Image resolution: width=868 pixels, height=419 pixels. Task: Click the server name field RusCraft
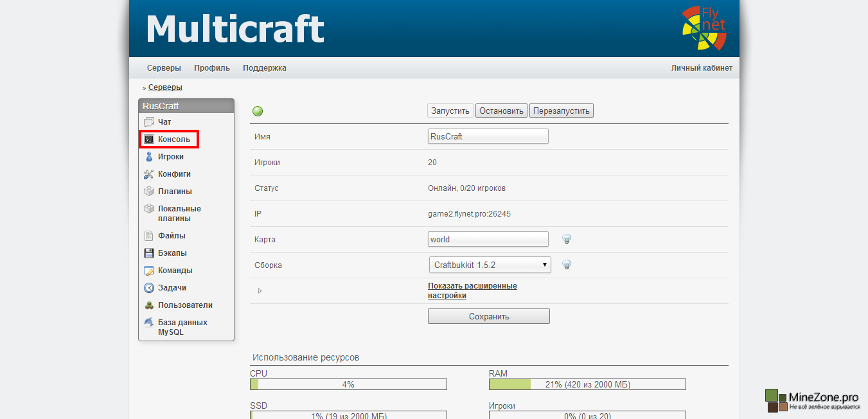(x=488, y=136)
